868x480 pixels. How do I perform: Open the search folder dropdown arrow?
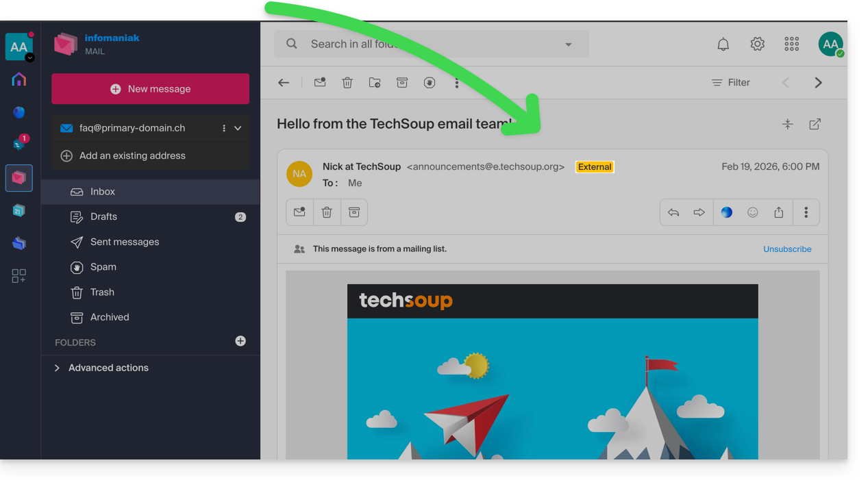coord(568,45)
